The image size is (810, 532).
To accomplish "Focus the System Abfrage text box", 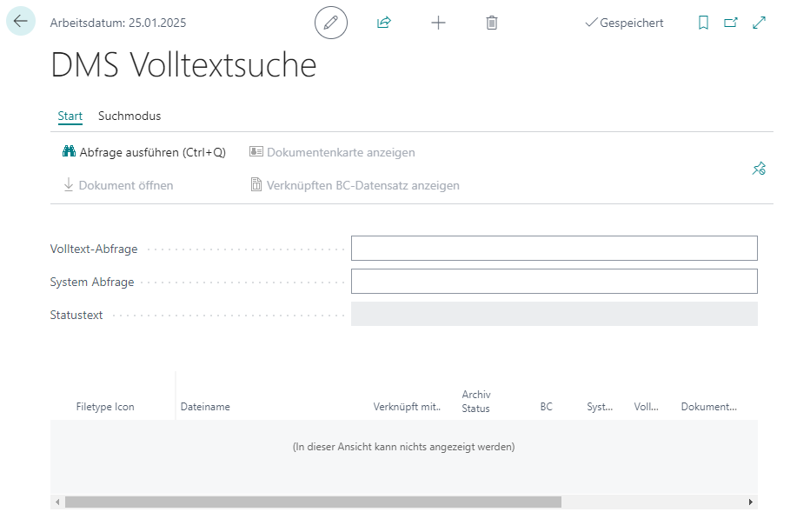I will coord(554,282).
